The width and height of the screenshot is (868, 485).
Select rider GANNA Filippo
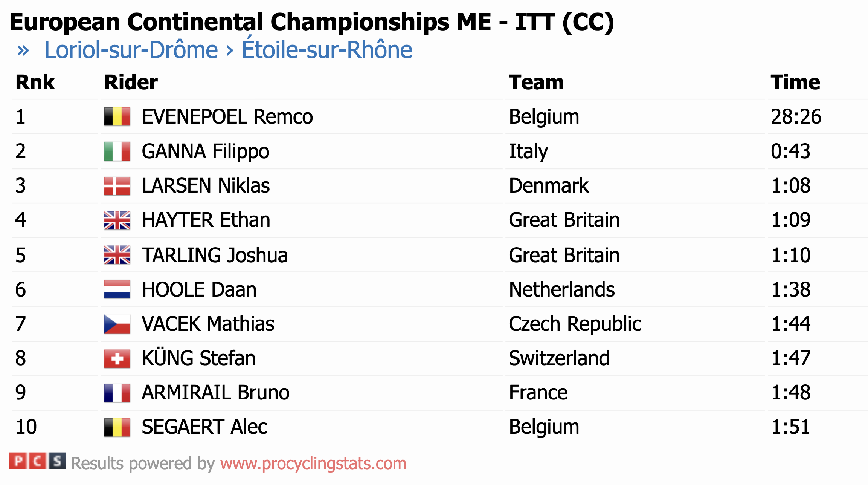205,151
